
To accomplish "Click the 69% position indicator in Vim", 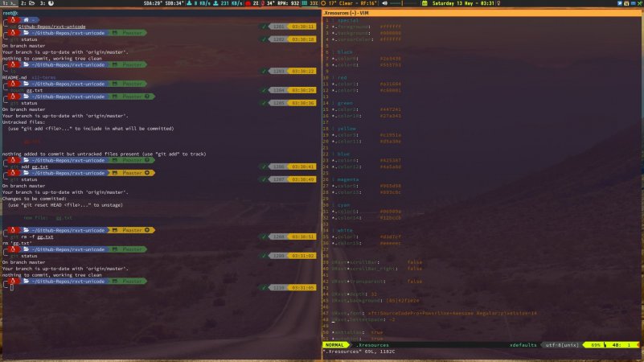I will pos(596,345).
